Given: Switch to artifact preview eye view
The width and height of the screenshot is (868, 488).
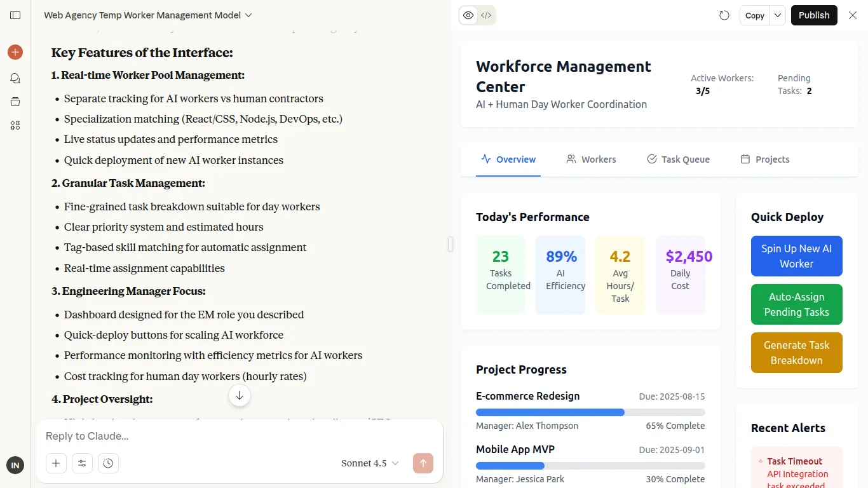Looking at the screenshot, I should pyautogui.click(x=468, y=15).
